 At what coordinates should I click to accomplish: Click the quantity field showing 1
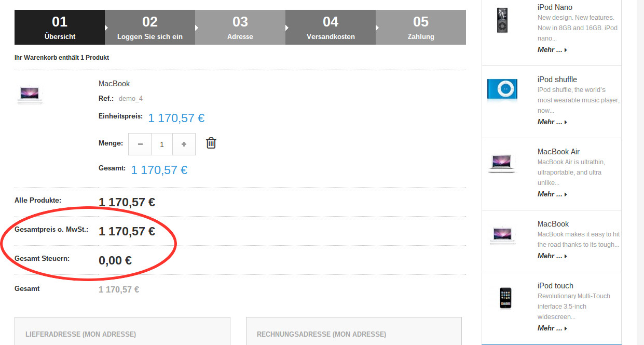tap(162, 144)
